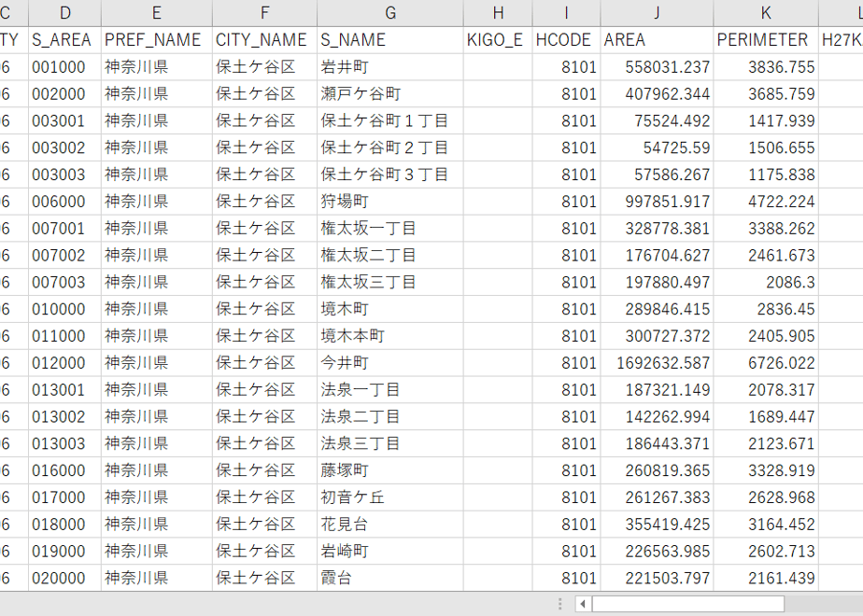863x616 pixels.
Task: Select column F header
Action: pos(264,13)
